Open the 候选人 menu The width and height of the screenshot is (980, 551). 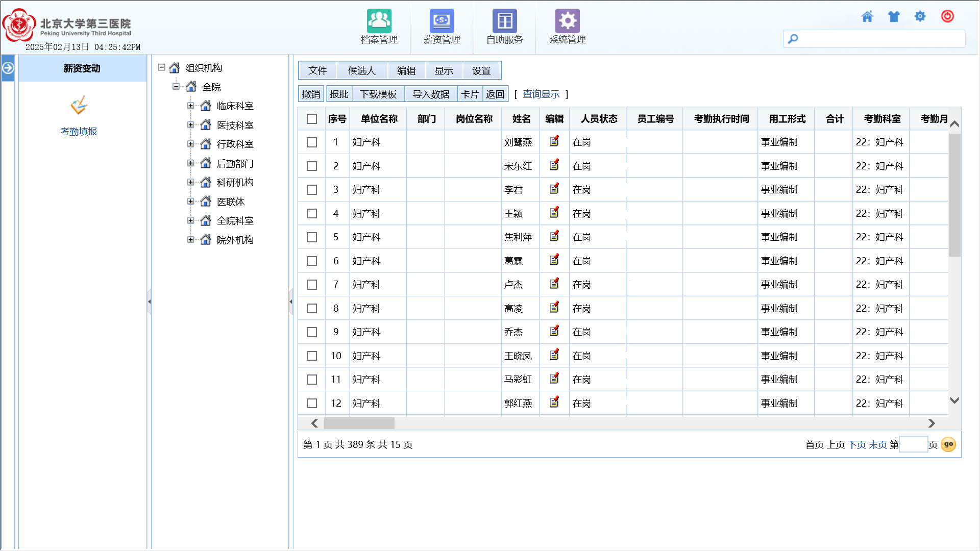[x=361, y=71]
